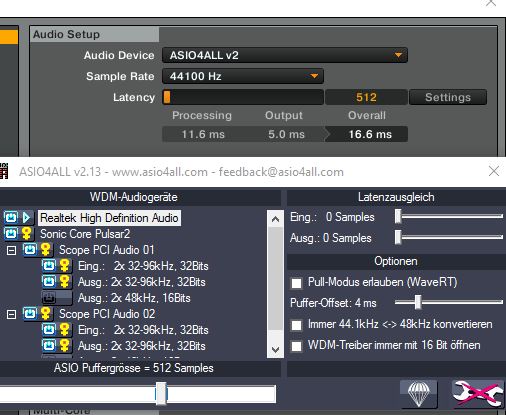Click the Settings button next to Latency

click(x=448, y=97)
